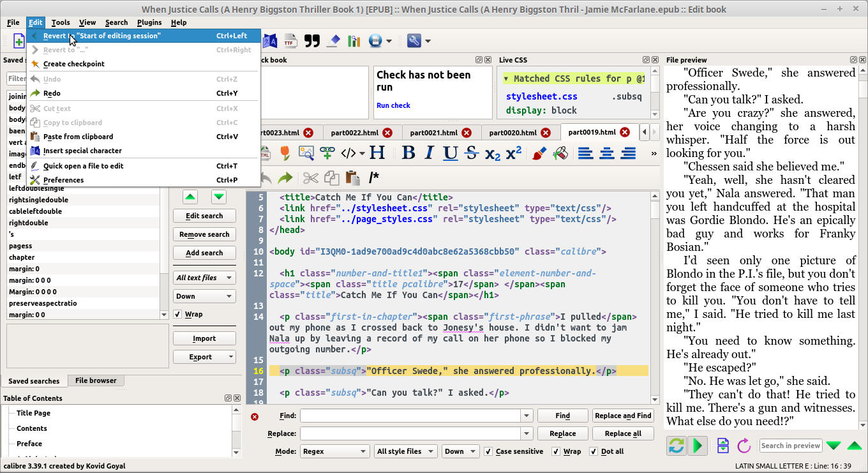Apply underline formatting in editor toolbar
This screenshot has width=868, height=473.
click(451, 153)
